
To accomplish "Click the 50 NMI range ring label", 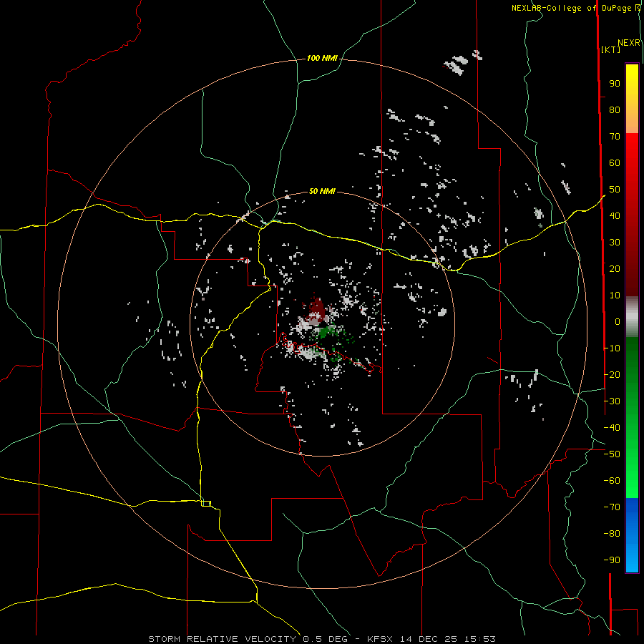I will 322,191.
